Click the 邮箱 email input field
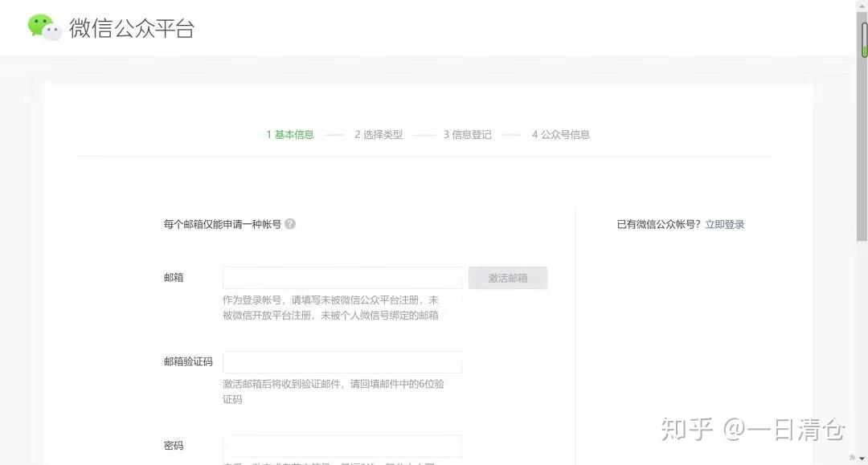 [x=342, y=278]
